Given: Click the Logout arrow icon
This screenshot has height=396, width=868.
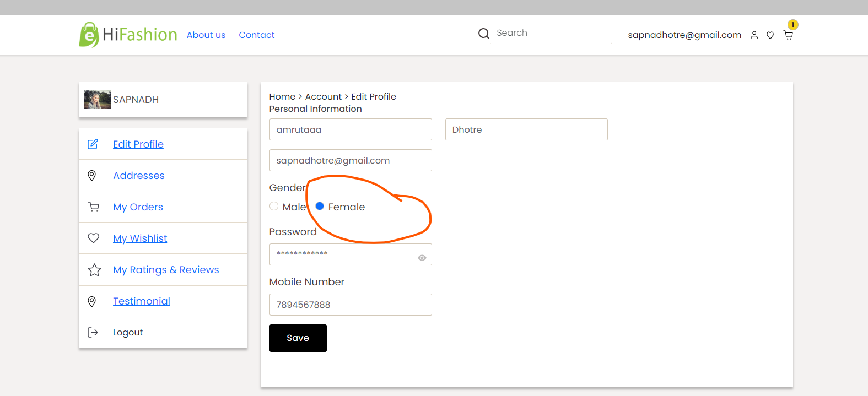Looking at the screenshot, I should click(93, 333).
